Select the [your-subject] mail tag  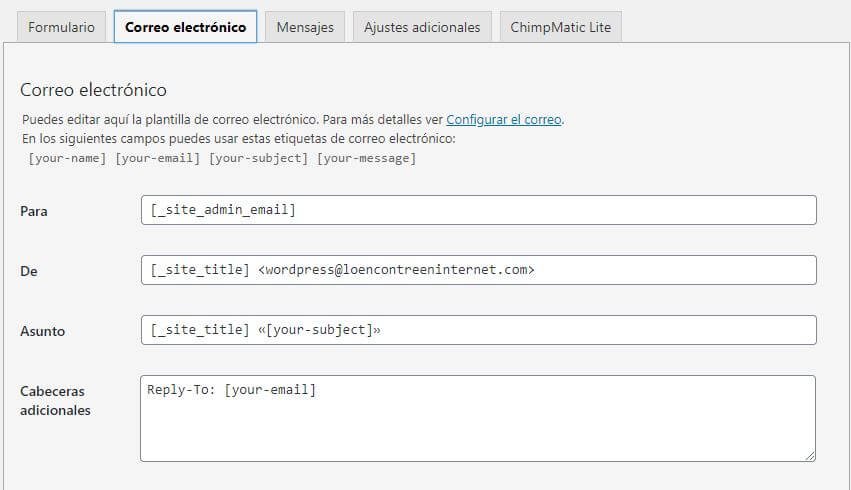pos(258,158)
